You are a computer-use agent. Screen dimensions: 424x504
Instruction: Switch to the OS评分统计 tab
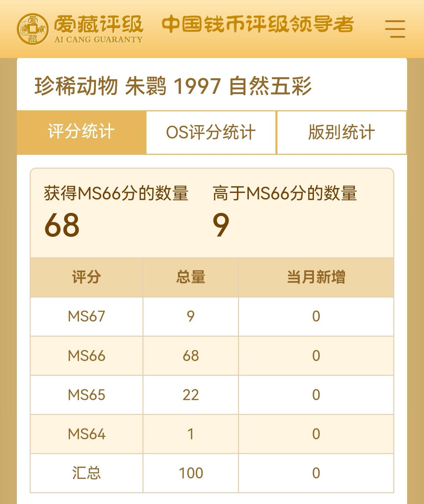[x=211, y=132]
